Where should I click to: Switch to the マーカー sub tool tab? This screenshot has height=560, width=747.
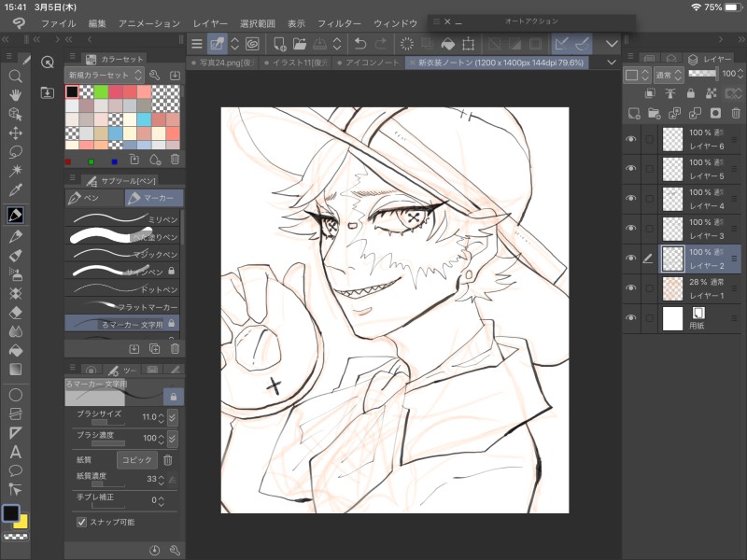point(154,198)
